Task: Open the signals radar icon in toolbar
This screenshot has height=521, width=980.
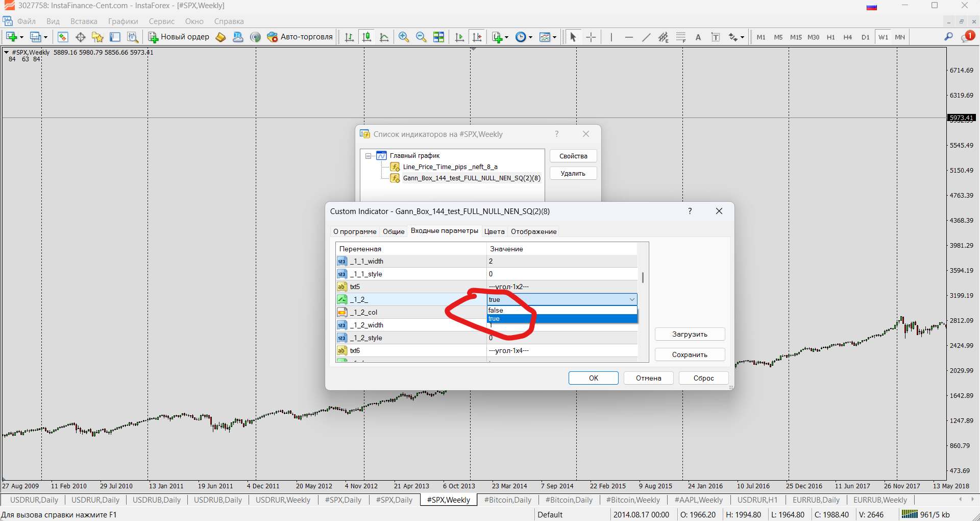Action: [x=255, y=37]
